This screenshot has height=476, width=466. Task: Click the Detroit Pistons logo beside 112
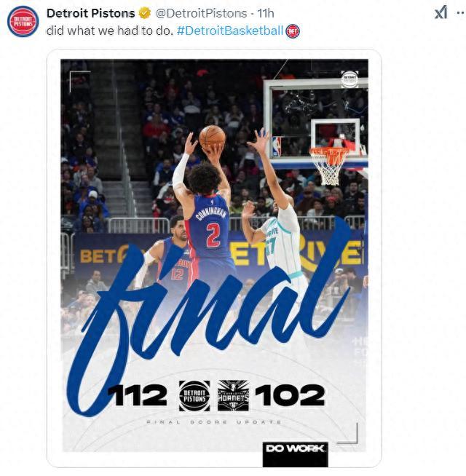194,395
